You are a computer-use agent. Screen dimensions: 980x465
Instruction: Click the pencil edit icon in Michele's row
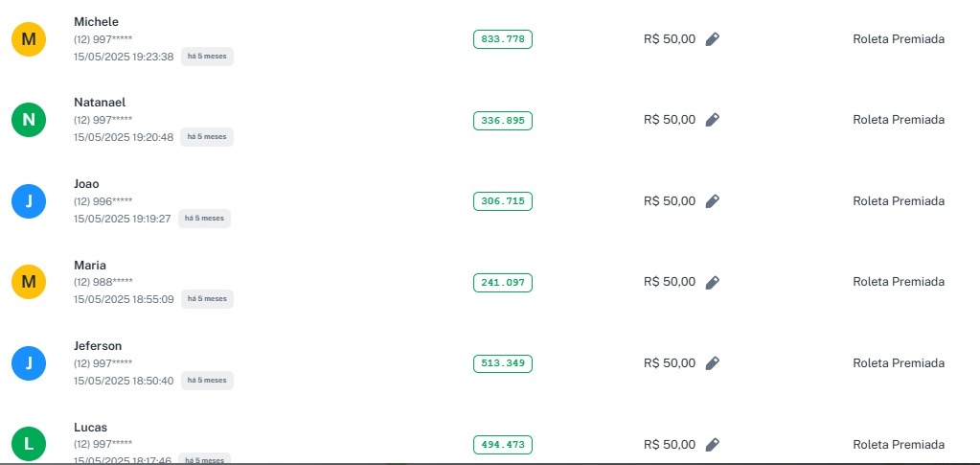coord(712,39)
